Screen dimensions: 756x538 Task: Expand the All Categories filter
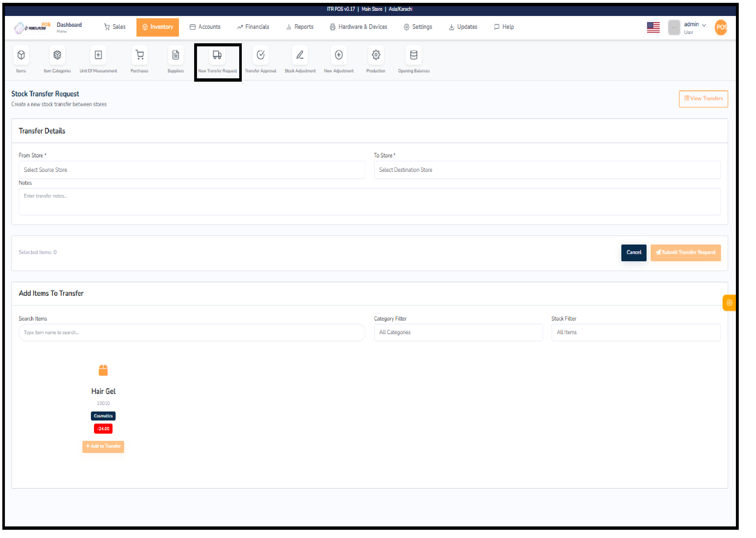pyautogui.click(x=458, y=332)
